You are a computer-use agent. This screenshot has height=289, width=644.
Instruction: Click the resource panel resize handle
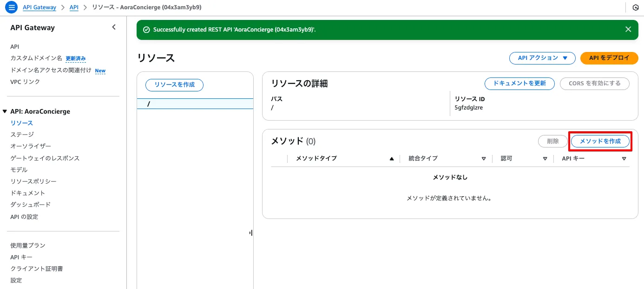click(251, 233)
